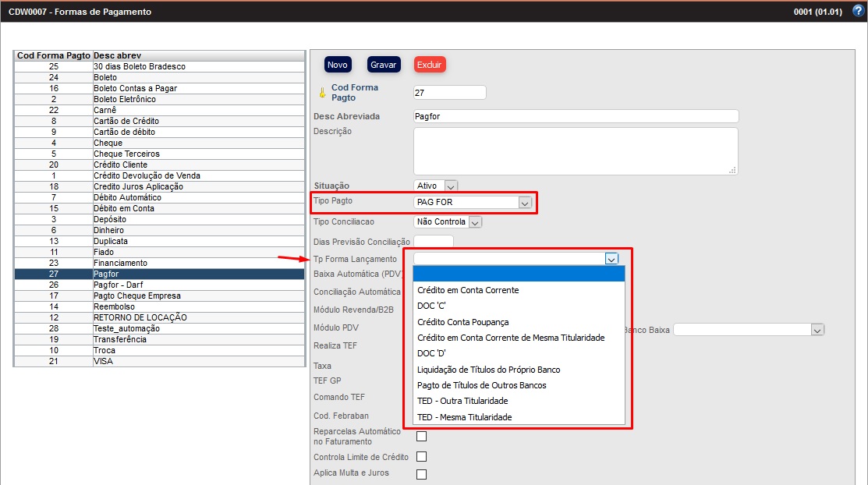Open the Tipo Pagto dropdown
Screen dimensions: 868x485
point(525,203)
